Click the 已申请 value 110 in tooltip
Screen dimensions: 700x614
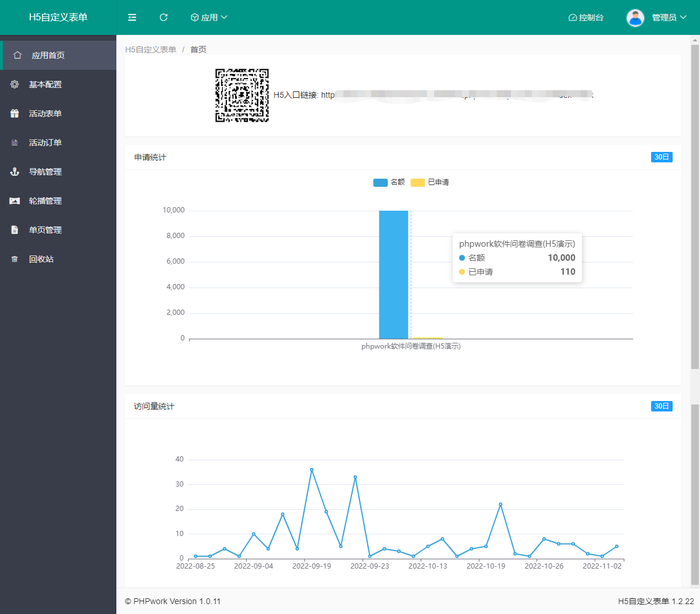click(x=568, y=272)
